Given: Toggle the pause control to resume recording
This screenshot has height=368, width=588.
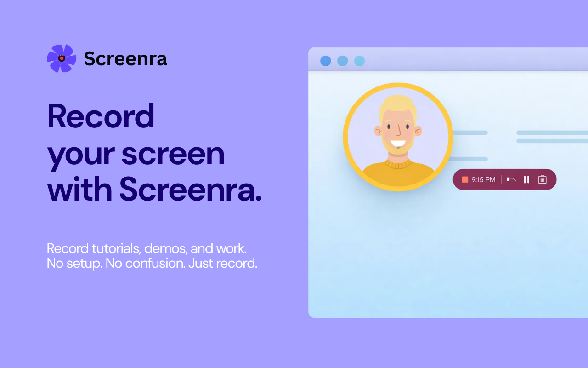Looking at the screenshot, I should tap(526, 179).
